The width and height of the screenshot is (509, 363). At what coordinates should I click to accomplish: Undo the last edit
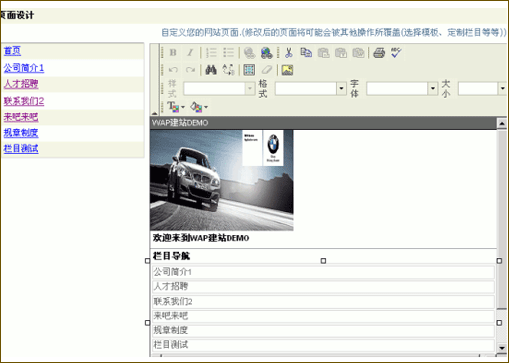point(173,70)
